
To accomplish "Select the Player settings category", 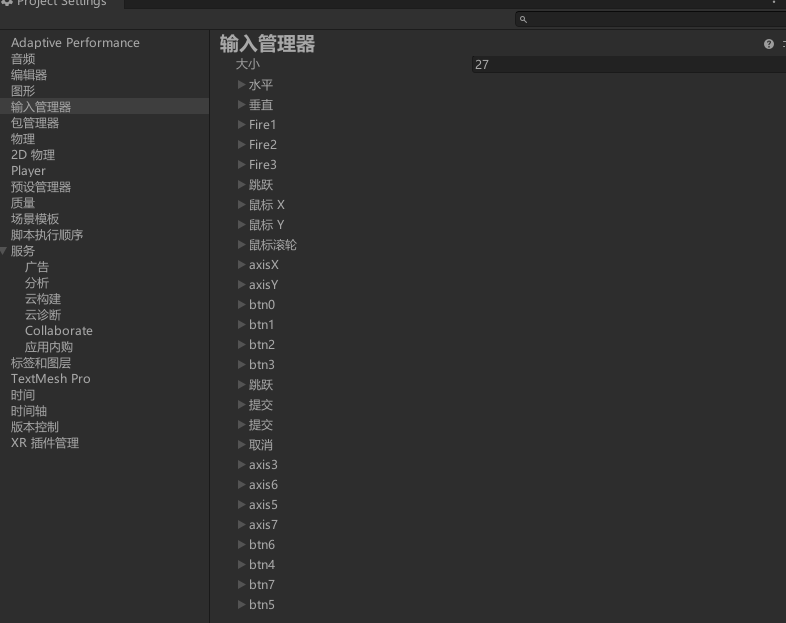I will [x=28, y=171].
